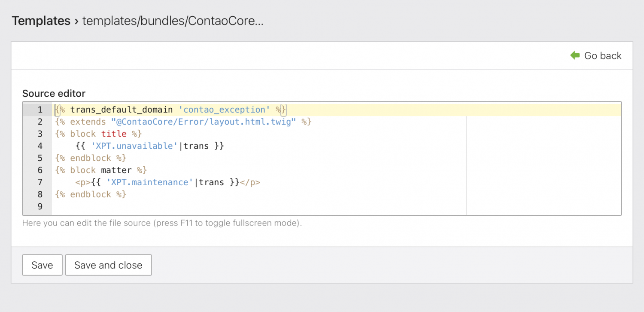Click the 'contao_exception' string on line 1

225,110
